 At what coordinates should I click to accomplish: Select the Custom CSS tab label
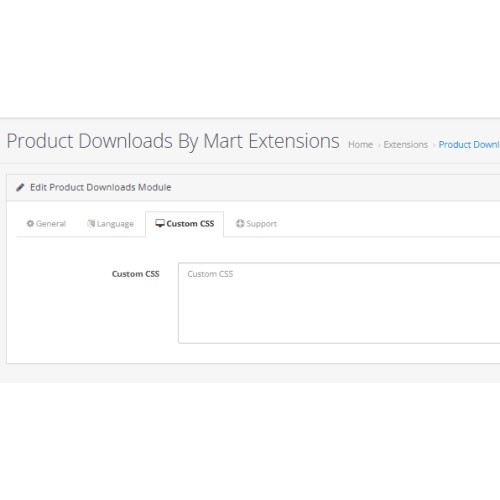pos(190,224)
